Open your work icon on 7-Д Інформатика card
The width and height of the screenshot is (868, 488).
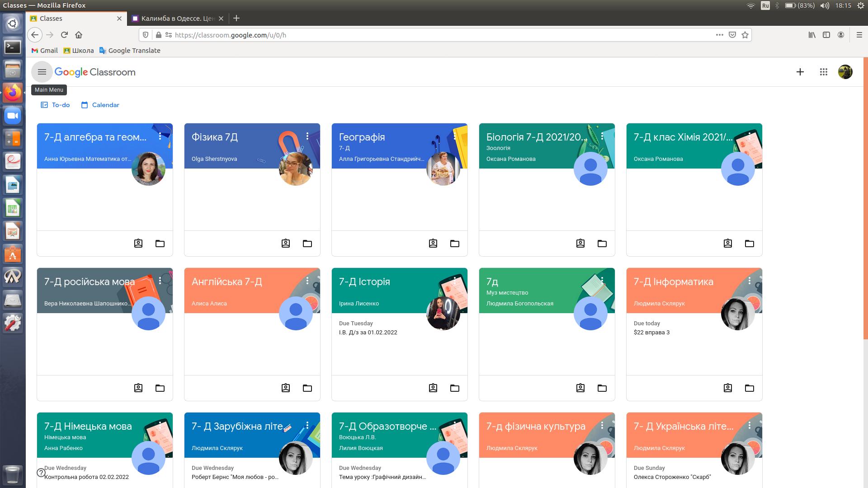pyautogui.click(x=727, y=388)
